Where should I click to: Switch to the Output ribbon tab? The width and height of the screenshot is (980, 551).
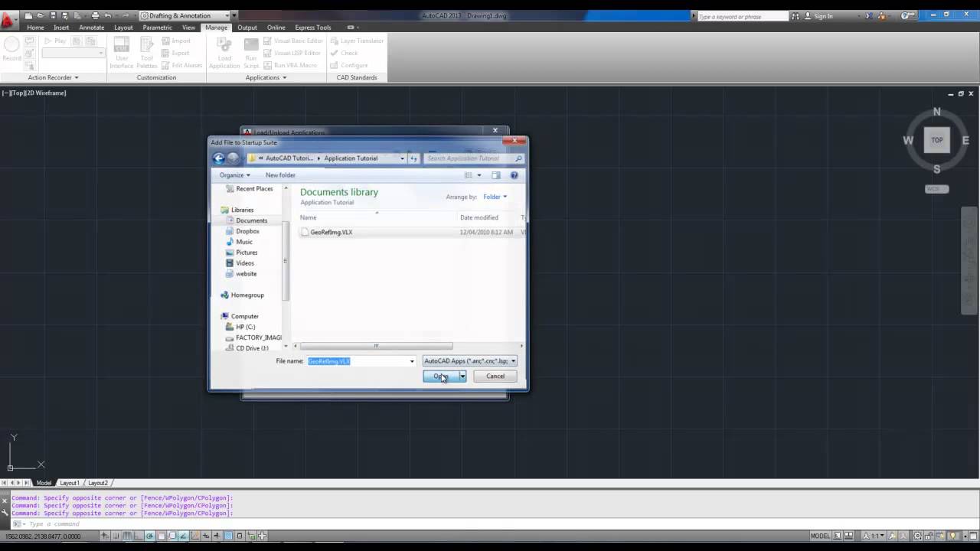coord(247,28)
